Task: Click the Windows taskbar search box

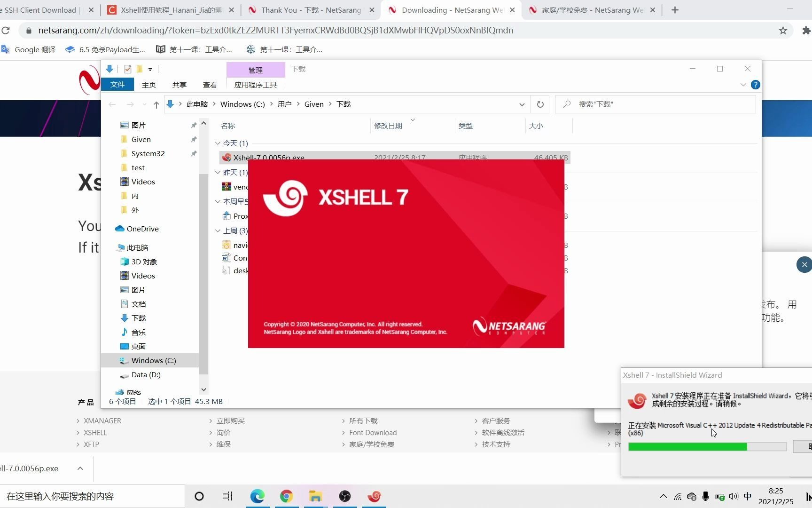Action: (92, 496)
